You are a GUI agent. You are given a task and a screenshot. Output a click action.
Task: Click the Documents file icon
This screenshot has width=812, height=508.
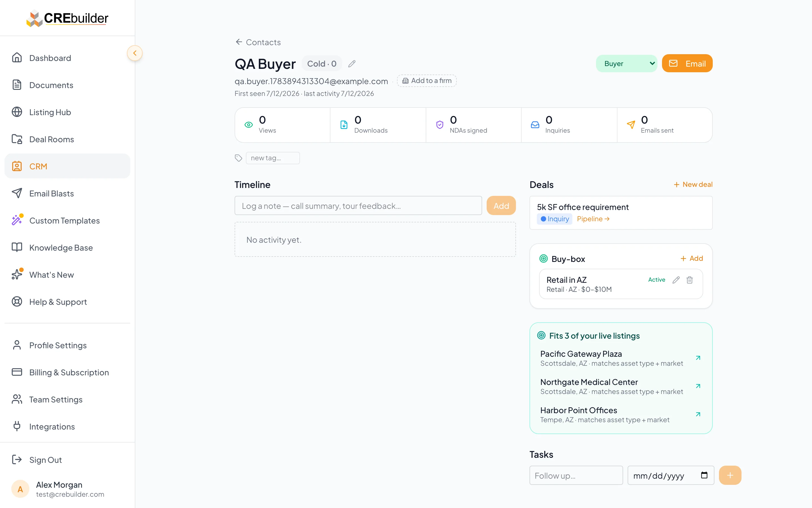pos(17,85)
